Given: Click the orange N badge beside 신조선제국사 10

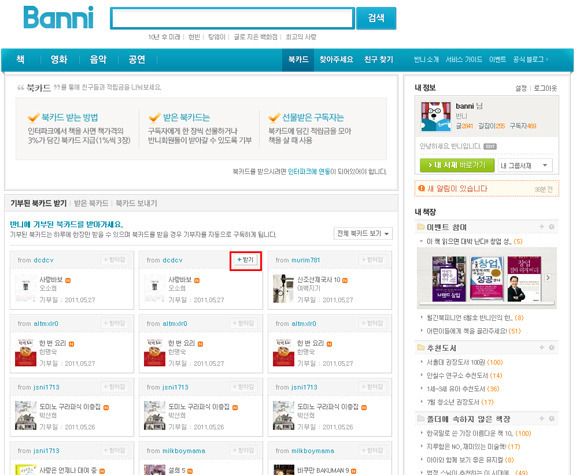Looking at the screenshot, I should coord(345,280).
